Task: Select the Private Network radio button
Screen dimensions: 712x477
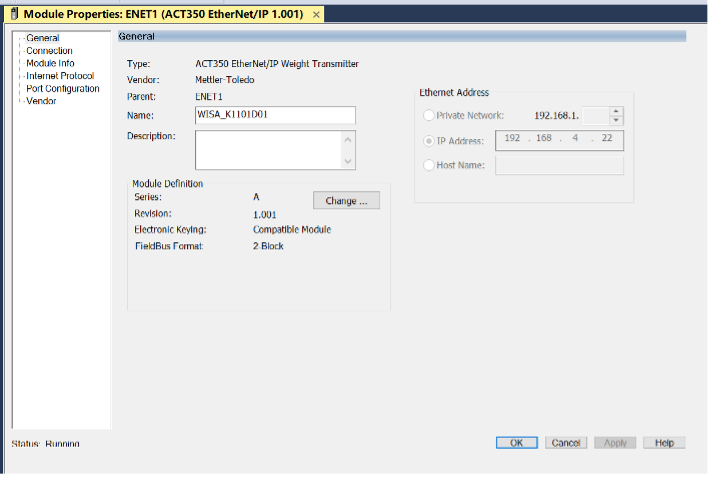Action: point(429,116)
